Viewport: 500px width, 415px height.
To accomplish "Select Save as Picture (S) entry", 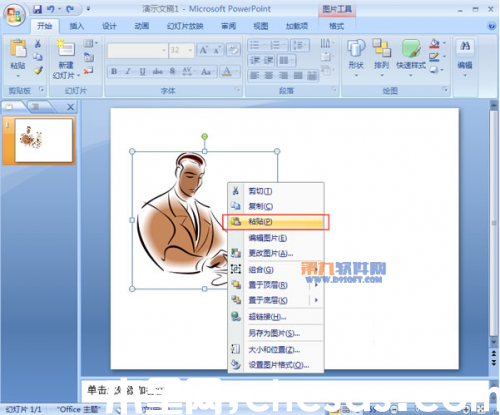I will (x=276, y=333).
